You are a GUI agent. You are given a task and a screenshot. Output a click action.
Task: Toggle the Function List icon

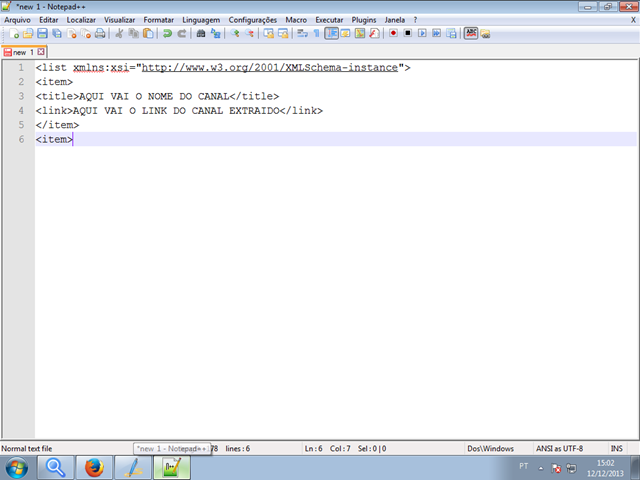374,33
